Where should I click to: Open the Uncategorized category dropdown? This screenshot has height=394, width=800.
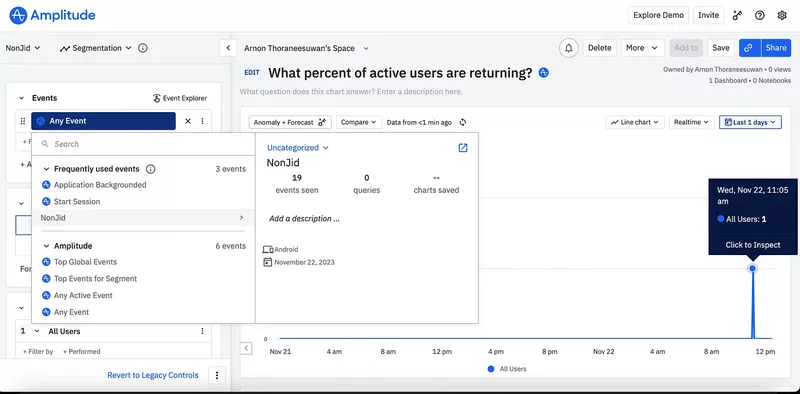(298, 148)
